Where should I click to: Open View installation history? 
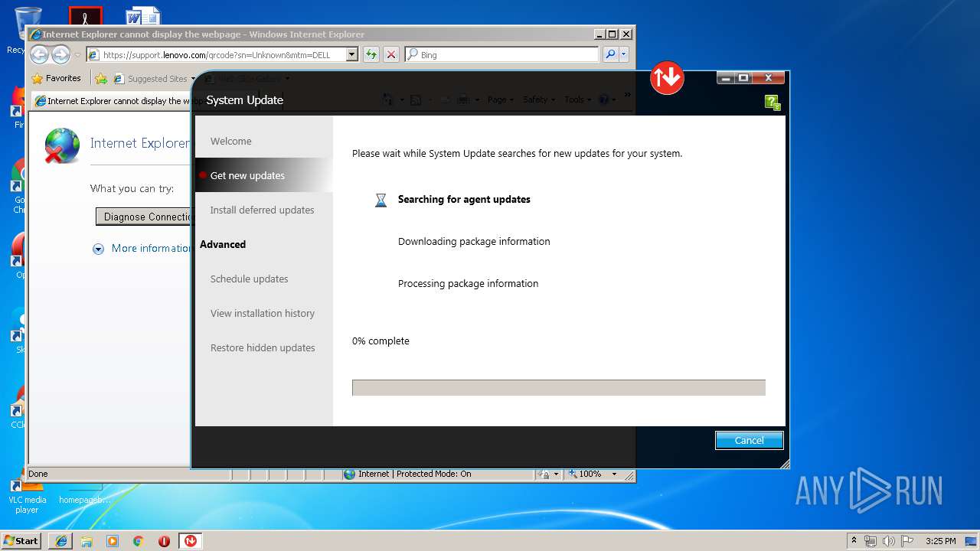262,313
